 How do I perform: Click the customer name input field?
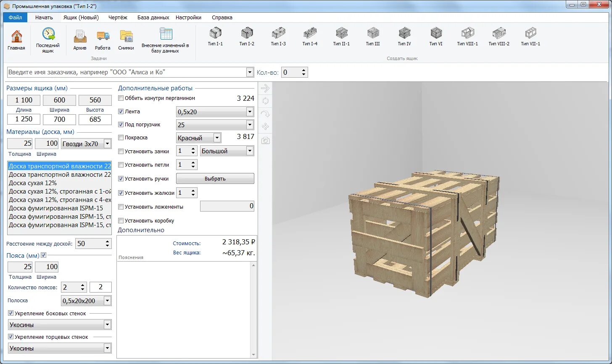click(x=131, y=72)
